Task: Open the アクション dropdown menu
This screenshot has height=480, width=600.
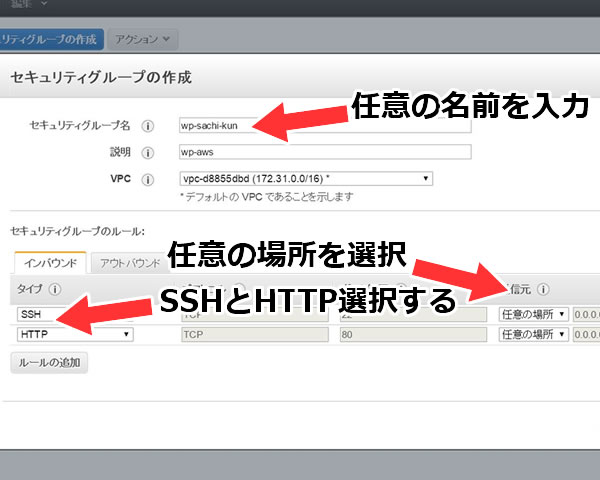Action: point(143,39)
